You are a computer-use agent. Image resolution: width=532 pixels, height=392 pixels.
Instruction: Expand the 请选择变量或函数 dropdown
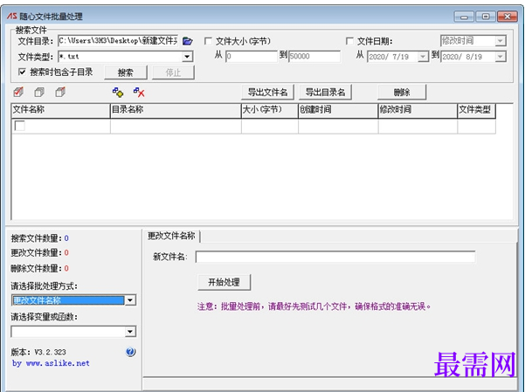(x=130, y=331)
